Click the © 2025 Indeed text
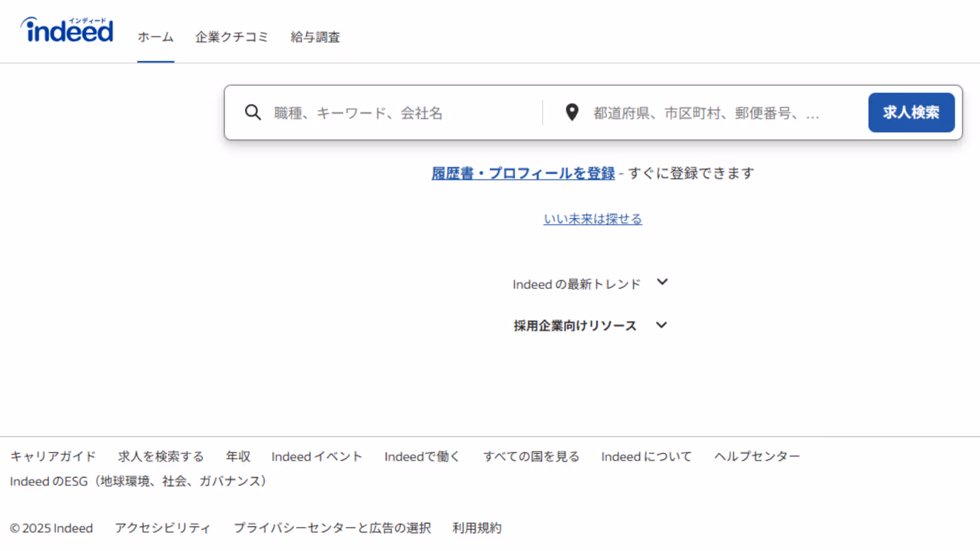Viewport: 980px width, 551px height. coord(51,528)
